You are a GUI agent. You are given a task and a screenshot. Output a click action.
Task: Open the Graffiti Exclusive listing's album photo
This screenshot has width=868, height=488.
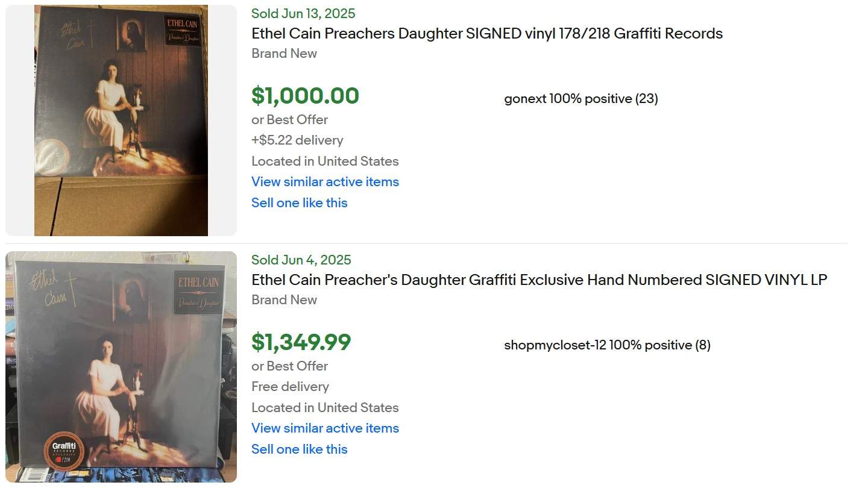click(121, 367)
